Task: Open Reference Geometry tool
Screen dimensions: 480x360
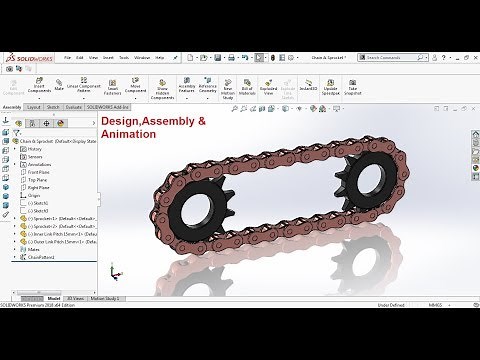Action: click(x=207, y=85)
